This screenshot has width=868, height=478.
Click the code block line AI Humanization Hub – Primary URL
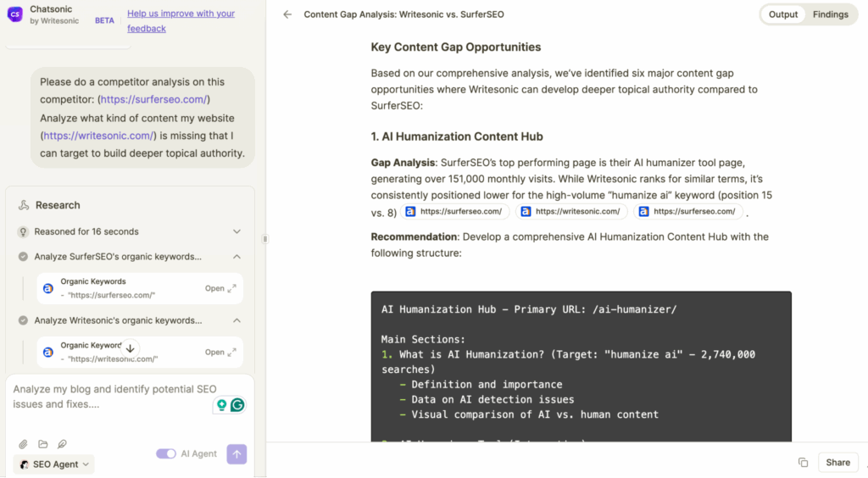tap(529, 309)
